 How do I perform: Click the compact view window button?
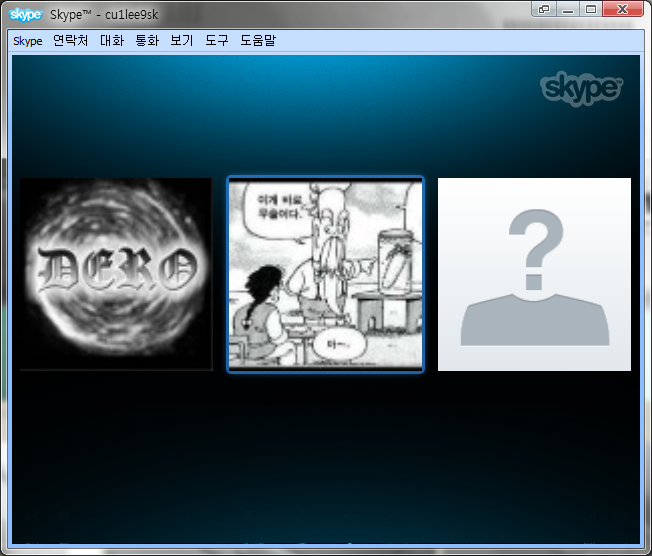click(x=544, y=9)
